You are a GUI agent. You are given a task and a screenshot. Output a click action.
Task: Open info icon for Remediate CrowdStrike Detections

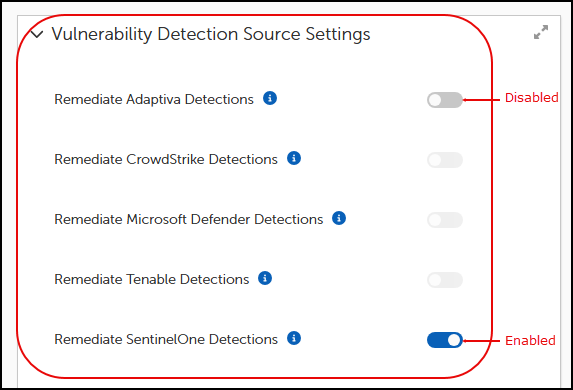[x=294, y=158]
